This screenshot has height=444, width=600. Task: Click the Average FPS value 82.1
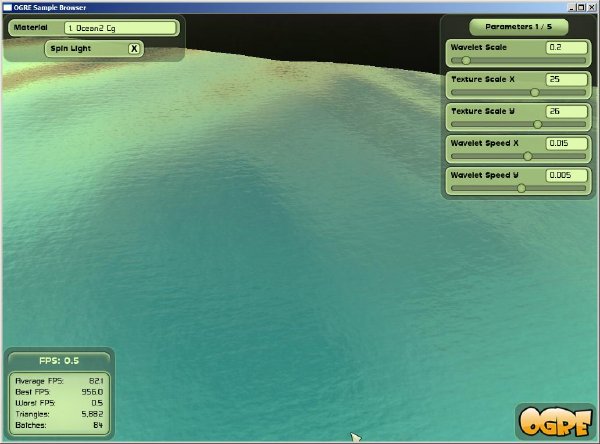click(x=96, y=381)
